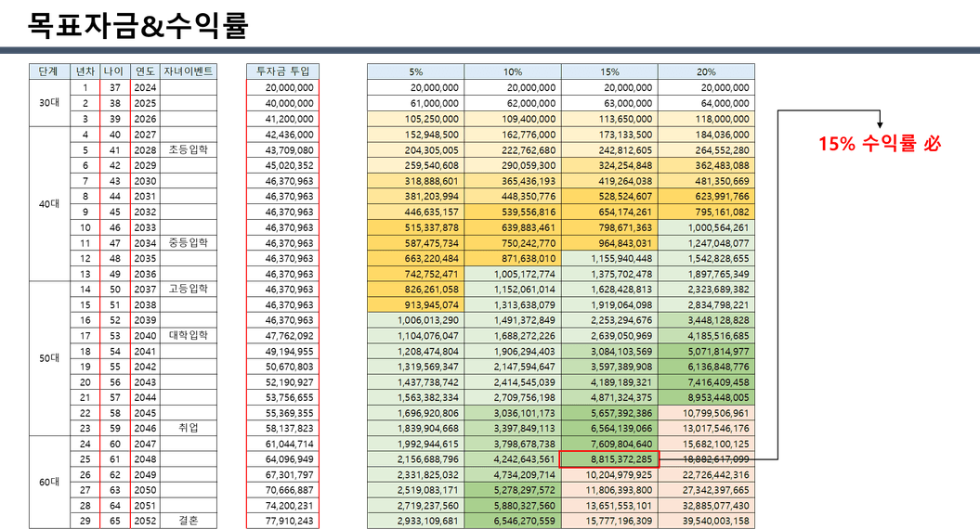
Task: Click the 결혼 child event cell
Action: tap(189, 521)
